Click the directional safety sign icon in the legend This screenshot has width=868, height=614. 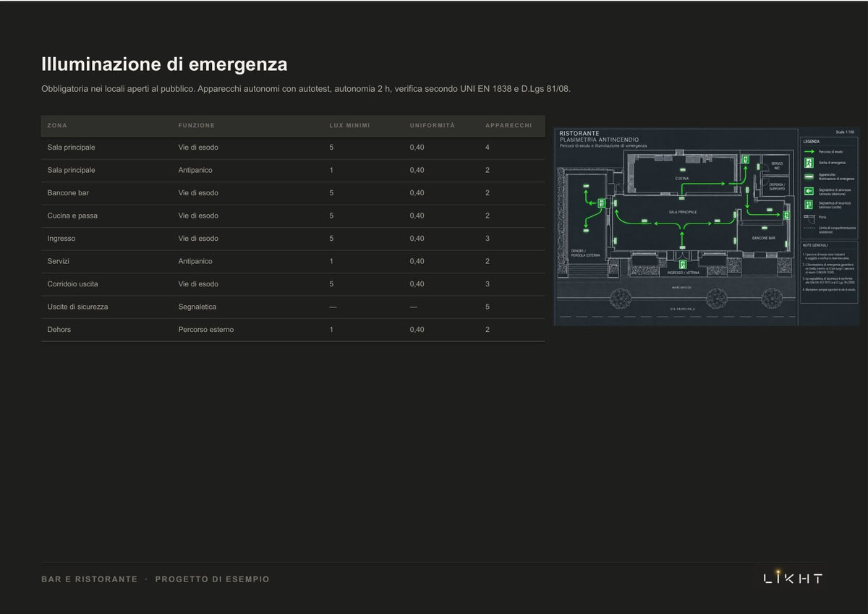pyautogui.click(x=809, y=190)
